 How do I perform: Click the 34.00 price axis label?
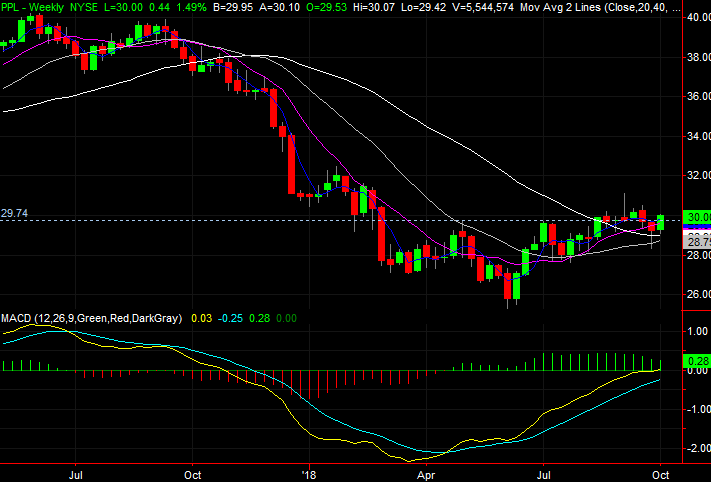pos(698,136)
